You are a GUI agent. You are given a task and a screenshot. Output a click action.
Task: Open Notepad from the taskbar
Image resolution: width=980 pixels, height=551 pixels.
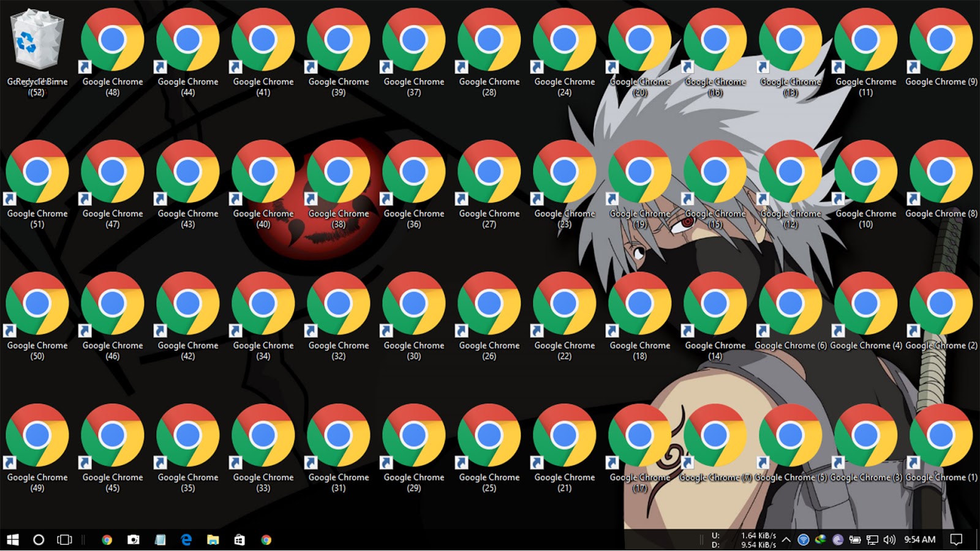pos(160,539)
